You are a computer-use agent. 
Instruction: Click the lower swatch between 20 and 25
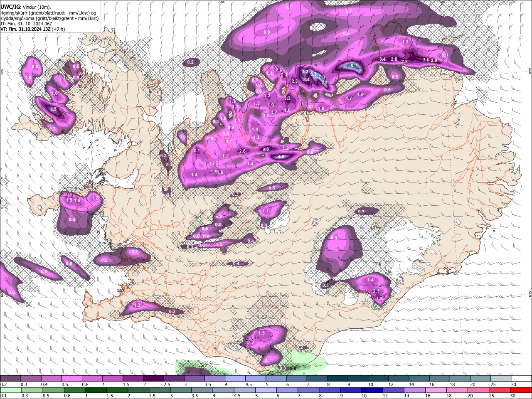[479, 390]
